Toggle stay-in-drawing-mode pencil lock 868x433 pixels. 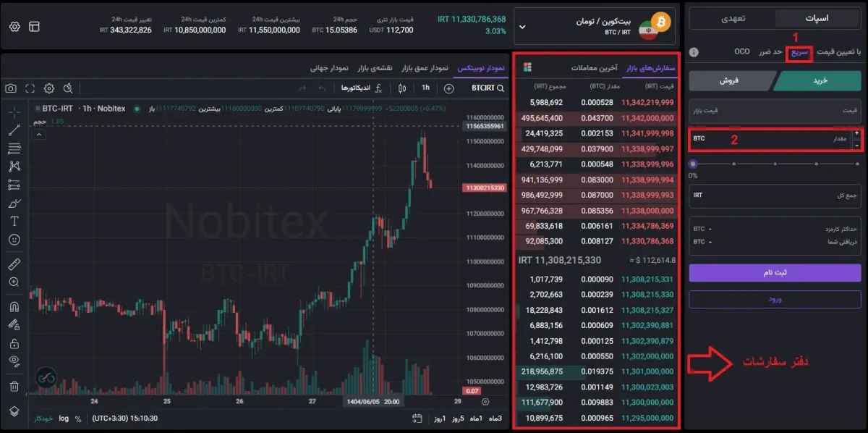(x=14, y=324)
